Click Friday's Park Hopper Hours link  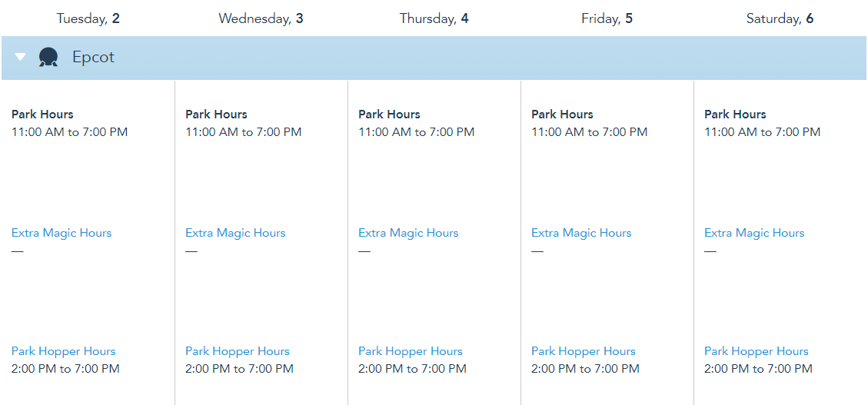[584, 351]
